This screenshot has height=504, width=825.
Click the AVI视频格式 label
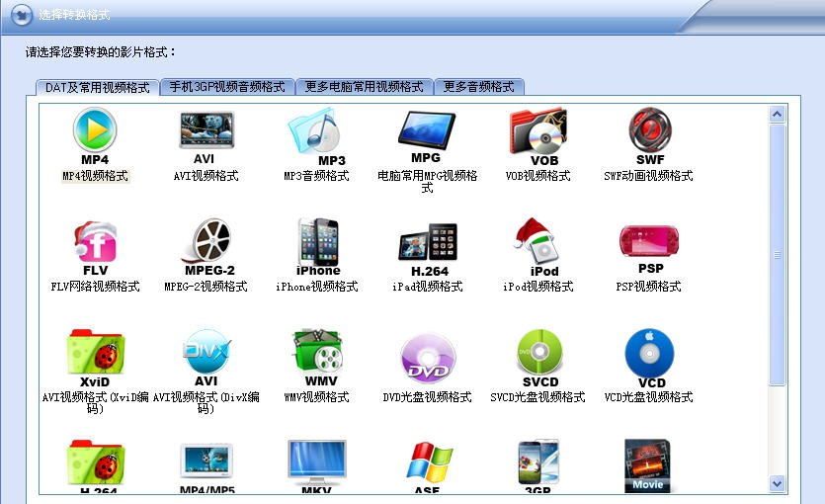pos(206,176)
